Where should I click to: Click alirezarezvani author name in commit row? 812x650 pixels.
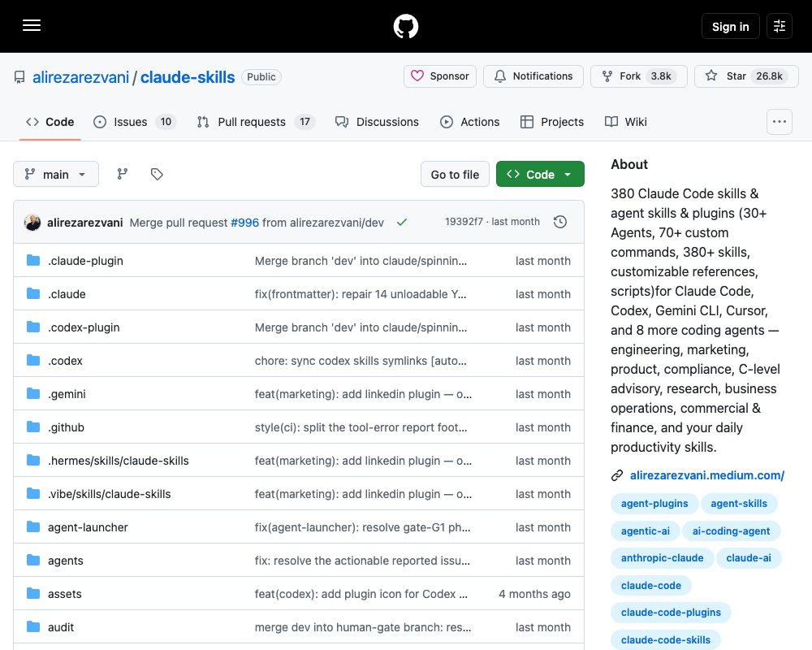click(x=85, y=223)
